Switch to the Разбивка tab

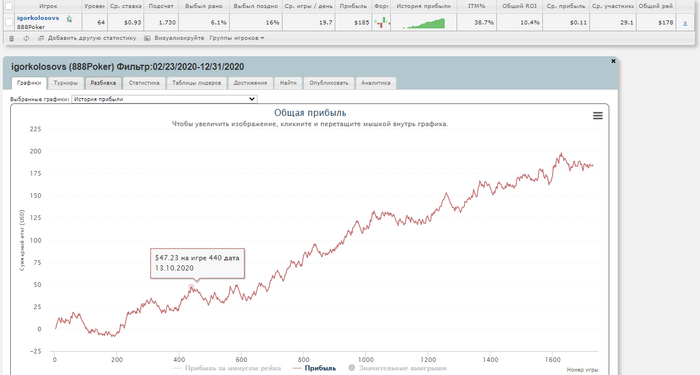pos(103,83)
